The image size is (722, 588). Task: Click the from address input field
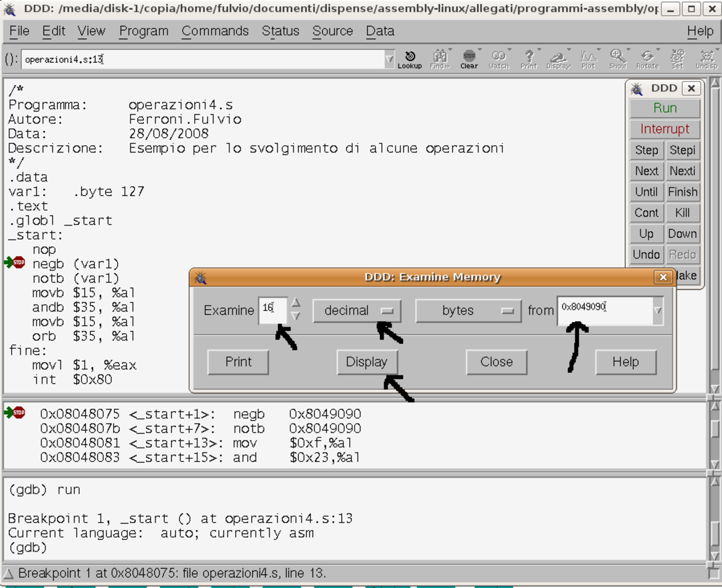click(605, 310)
